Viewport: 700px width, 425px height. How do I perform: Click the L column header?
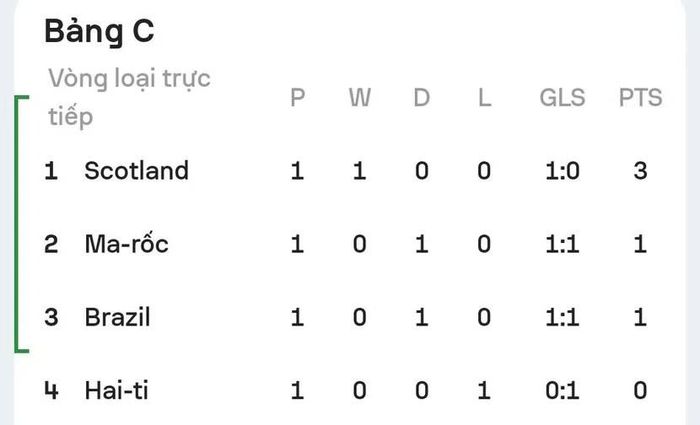coord(484,97)
